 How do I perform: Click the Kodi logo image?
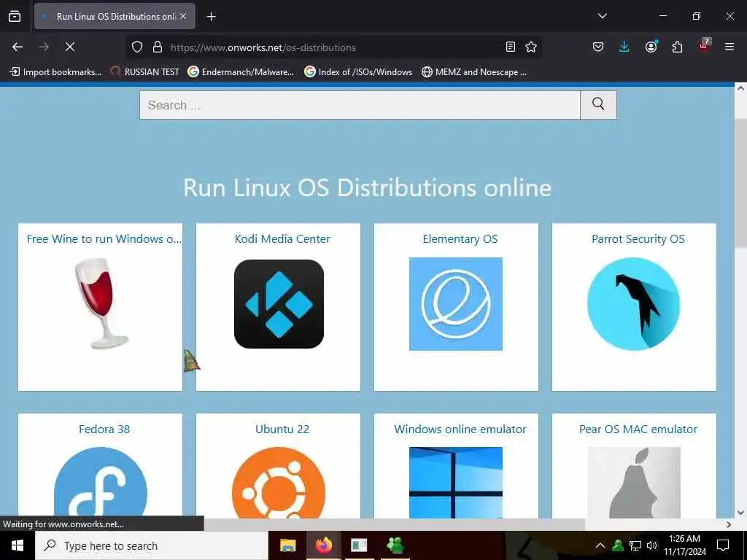279,304
